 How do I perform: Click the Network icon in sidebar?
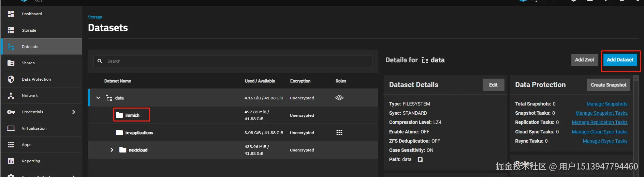11,96
